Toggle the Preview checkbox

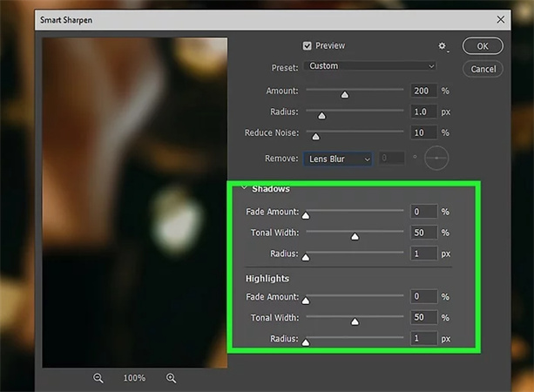(307, 46)
